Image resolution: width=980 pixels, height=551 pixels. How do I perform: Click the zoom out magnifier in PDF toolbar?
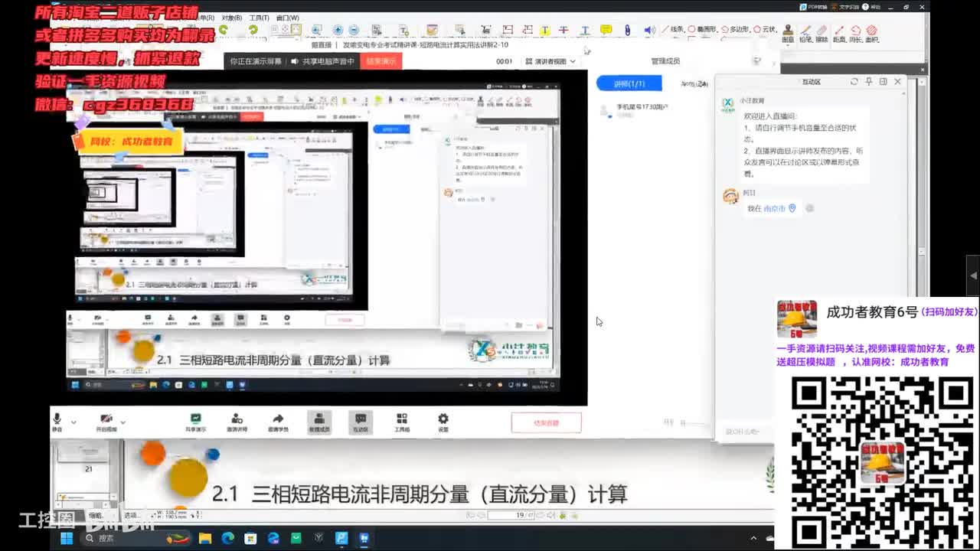point(353,30)
